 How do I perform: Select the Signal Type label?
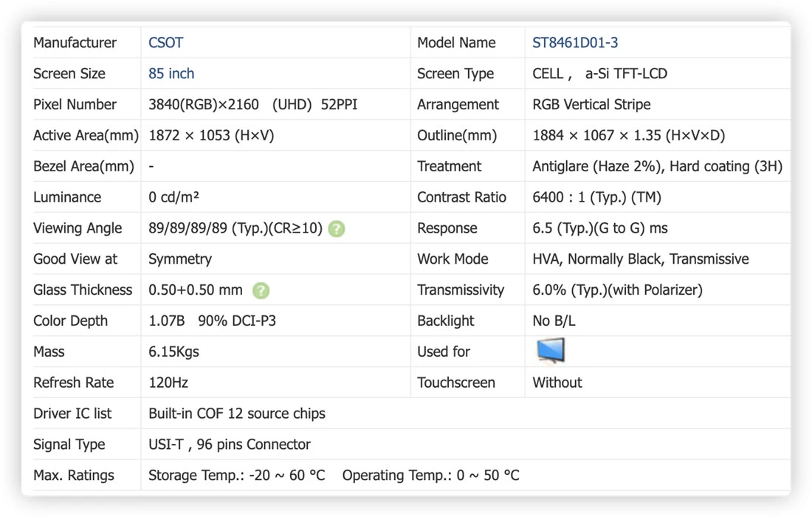(69, 445)
